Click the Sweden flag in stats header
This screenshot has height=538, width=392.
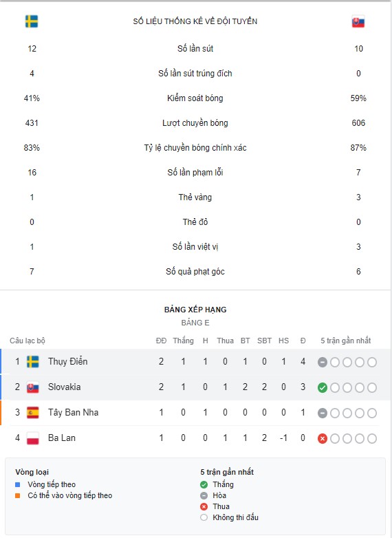click(x=32, y=21)
